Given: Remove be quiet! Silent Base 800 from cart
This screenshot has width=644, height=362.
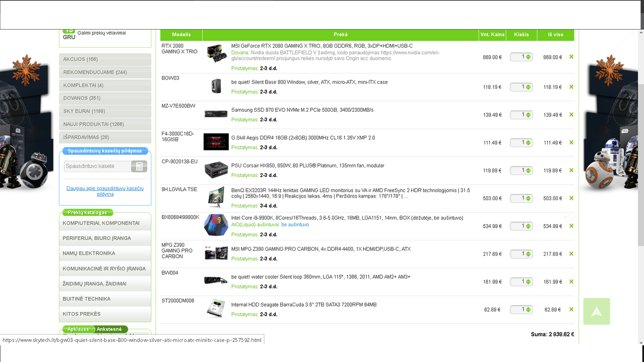Looking at the screenshot, I should coord(571,87).
